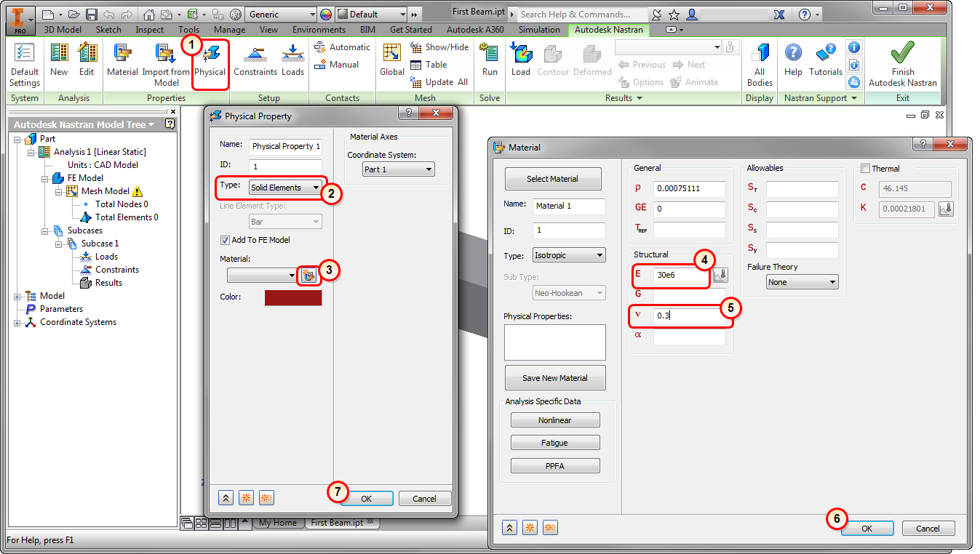
Task: Open Nastran Help
Action: point(793,60)
